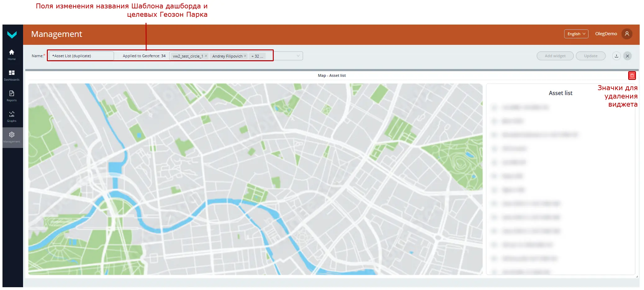
Task: Click the red delete widget trash icon
Action: tap(632, 76)
